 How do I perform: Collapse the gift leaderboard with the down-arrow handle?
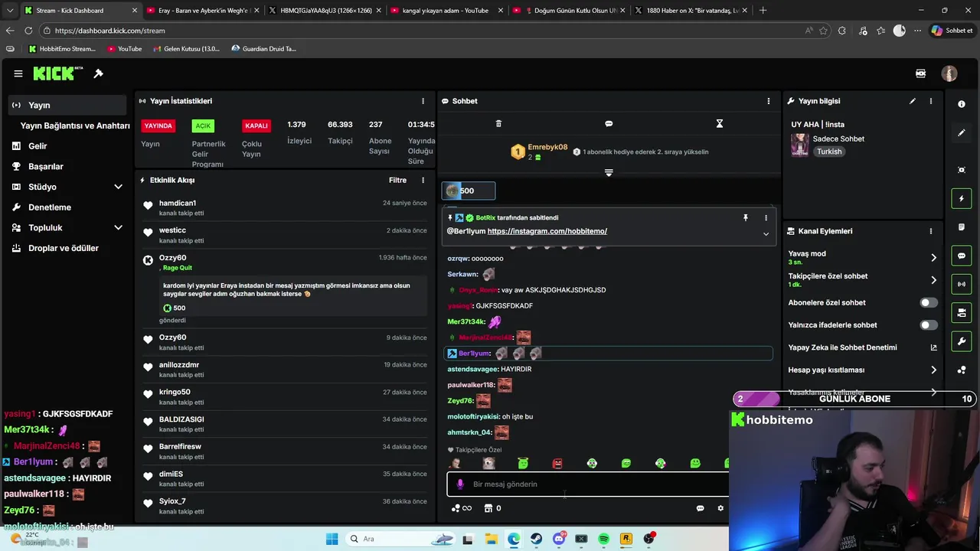coord(609,173)
